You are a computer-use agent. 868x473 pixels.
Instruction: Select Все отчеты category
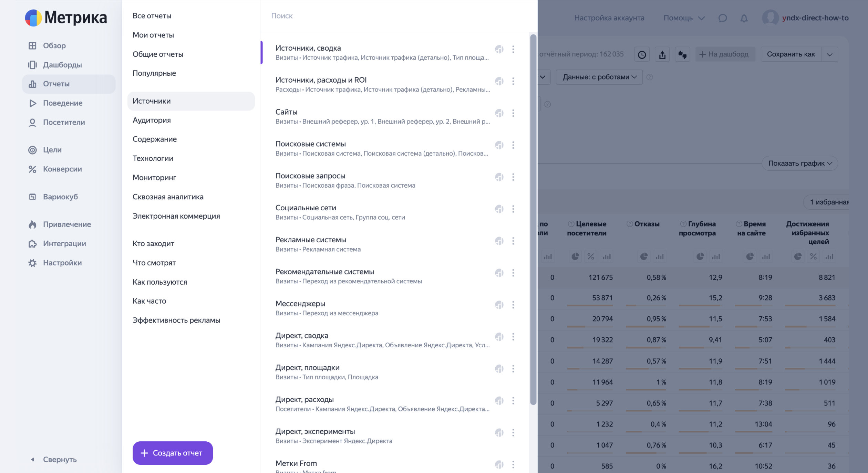(152, 16)
